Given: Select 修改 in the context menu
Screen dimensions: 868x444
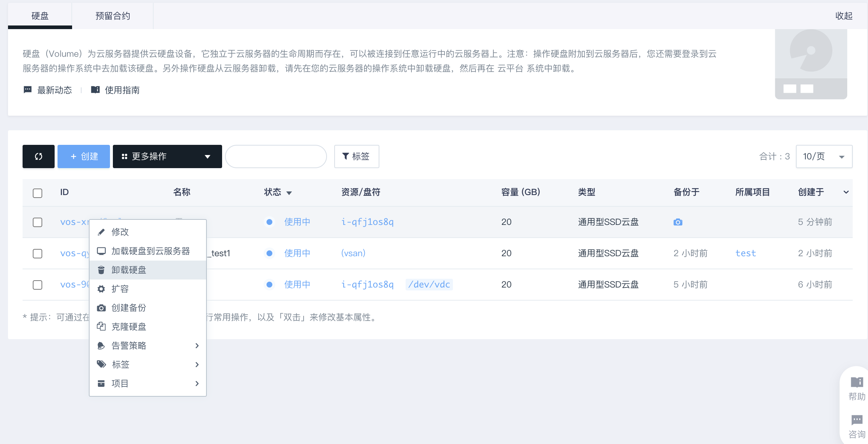Looking at the screenshot, I should pos(148,232).
